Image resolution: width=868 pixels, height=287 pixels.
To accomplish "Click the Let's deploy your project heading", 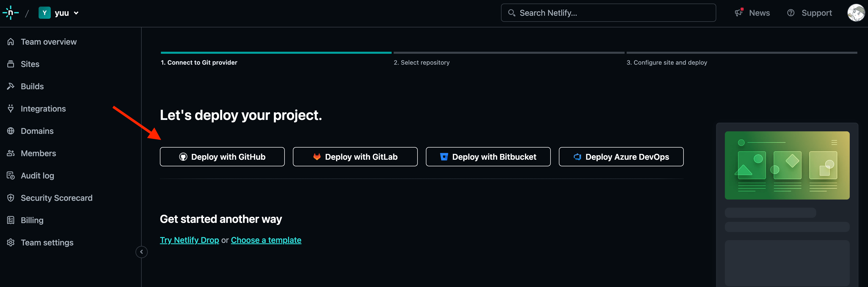I will [241, 115].
